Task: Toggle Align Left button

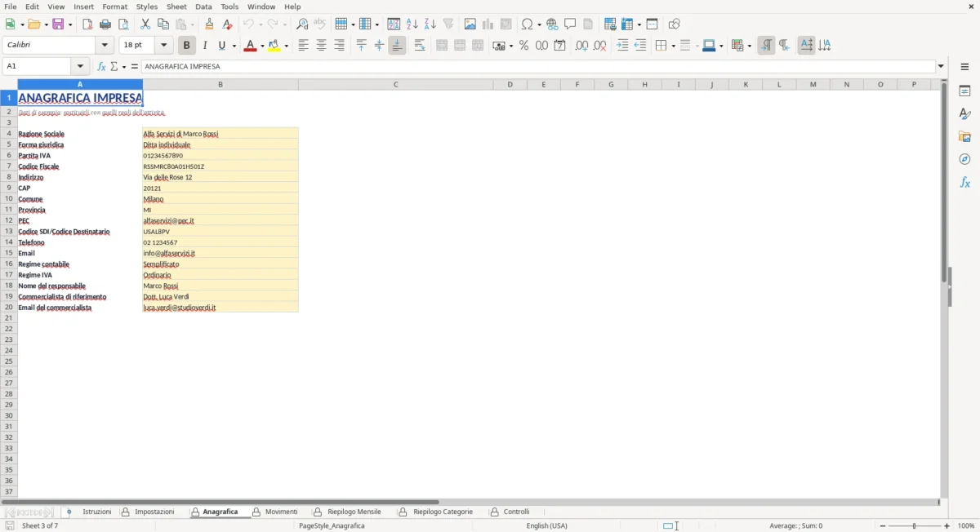Action: click(x=304, y=46)
